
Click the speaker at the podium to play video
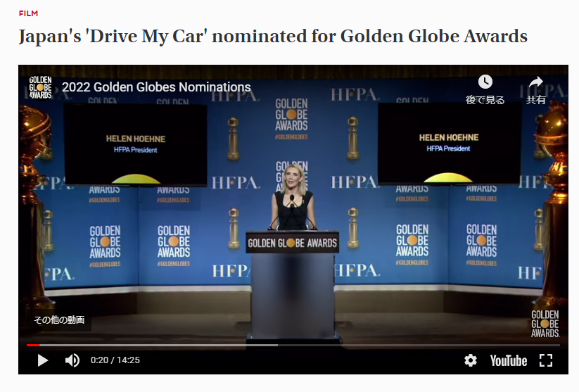pyautogui.click(x=293, y=204)
